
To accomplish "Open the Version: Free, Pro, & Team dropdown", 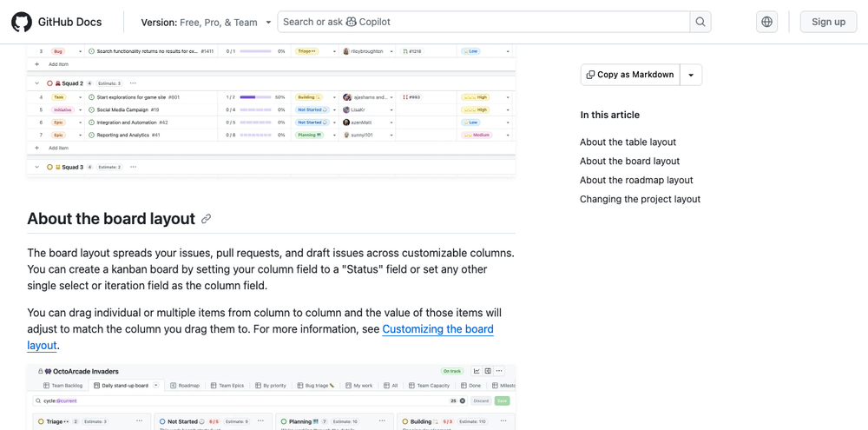I will [206, 23].
